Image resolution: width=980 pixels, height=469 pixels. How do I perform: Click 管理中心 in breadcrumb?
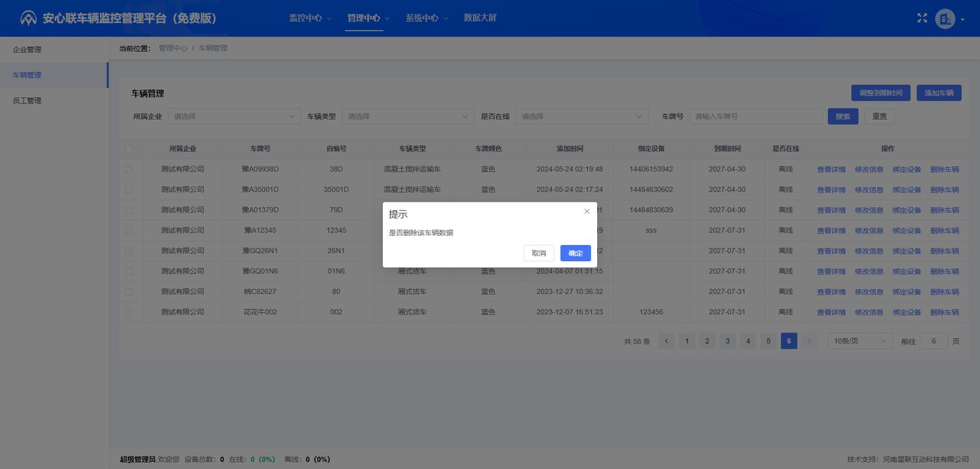[173, 48]
